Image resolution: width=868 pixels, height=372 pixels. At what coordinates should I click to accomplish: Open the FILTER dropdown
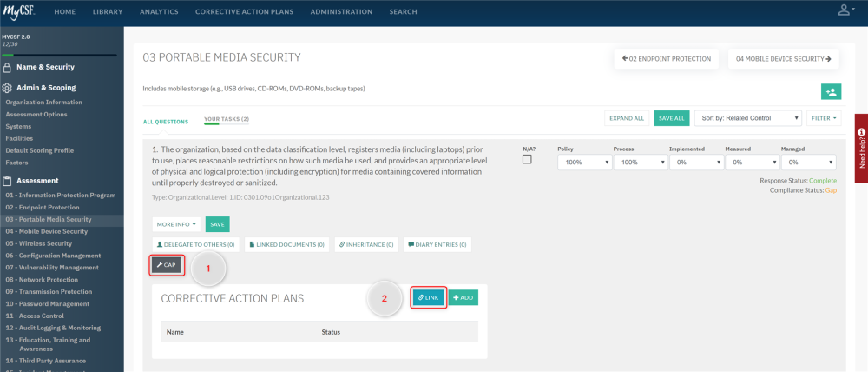824,118
